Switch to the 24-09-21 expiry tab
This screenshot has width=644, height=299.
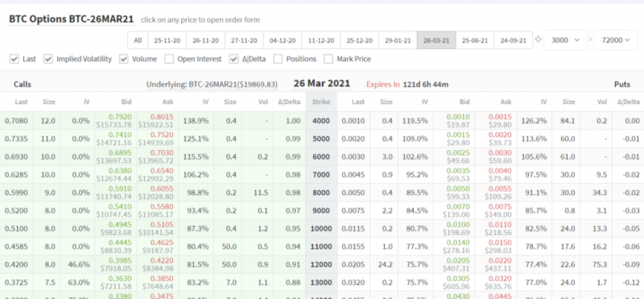click(513, 40)
